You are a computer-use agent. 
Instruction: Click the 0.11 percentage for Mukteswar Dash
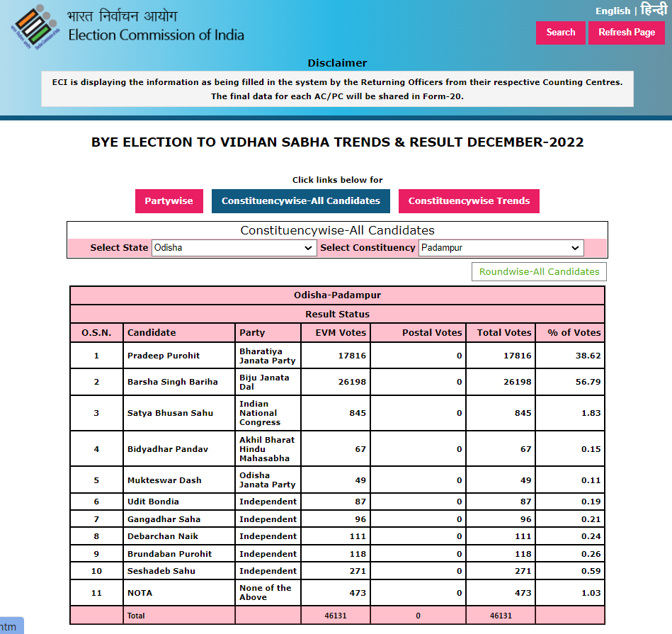coord(591,480)
